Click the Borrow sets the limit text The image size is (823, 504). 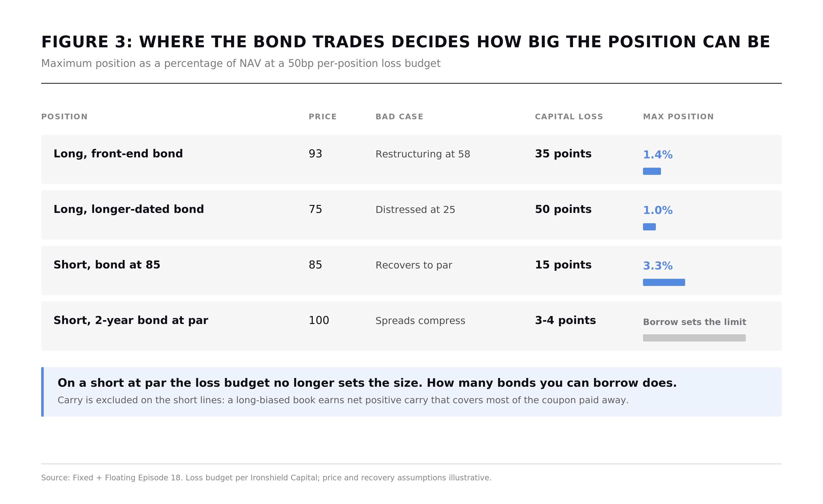tap(694, 322)
